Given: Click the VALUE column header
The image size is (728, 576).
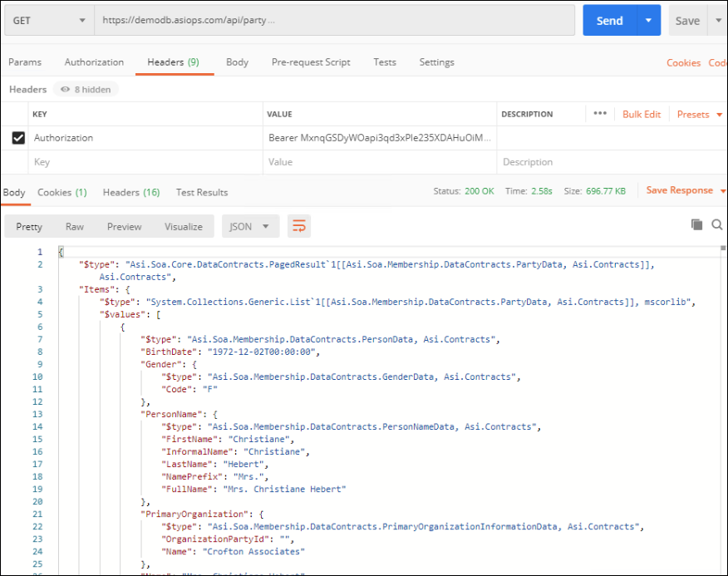Looking at the screenshot, I should (x=279, y=114).
